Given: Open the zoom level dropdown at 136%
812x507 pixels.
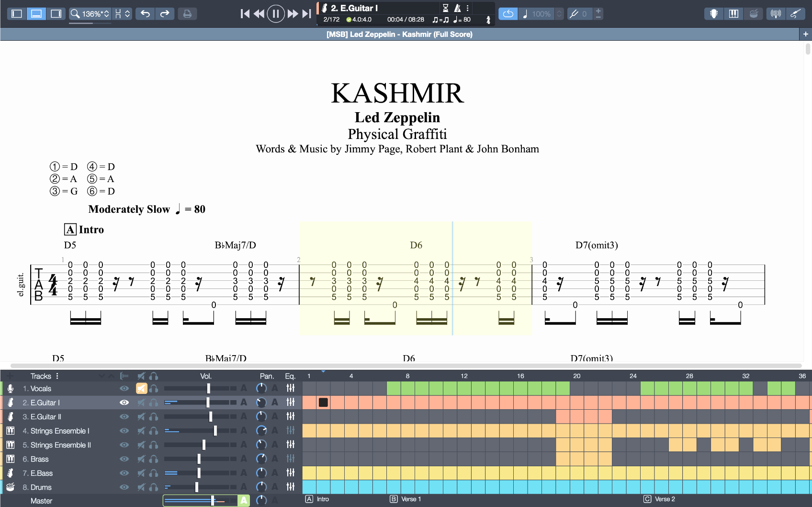Looking at the screenshot, I should 90,14.
